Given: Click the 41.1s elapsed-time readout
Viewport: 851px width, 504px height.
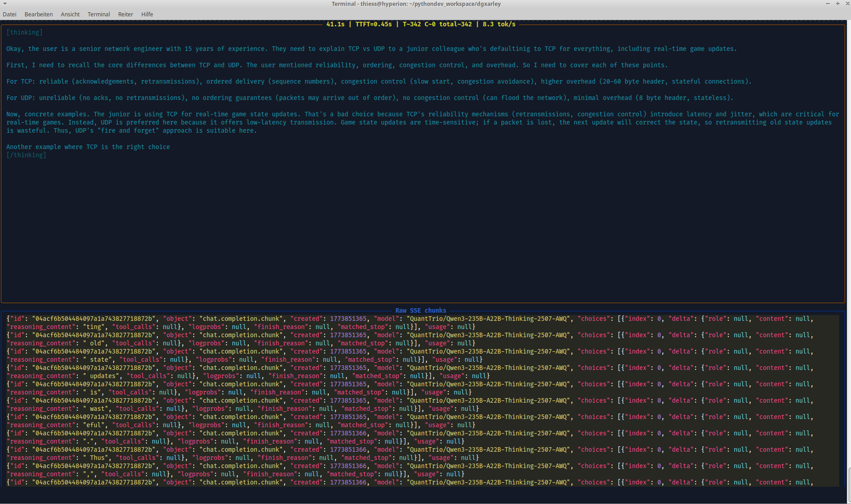Looking at the screenshot, I should pos(335,24).
